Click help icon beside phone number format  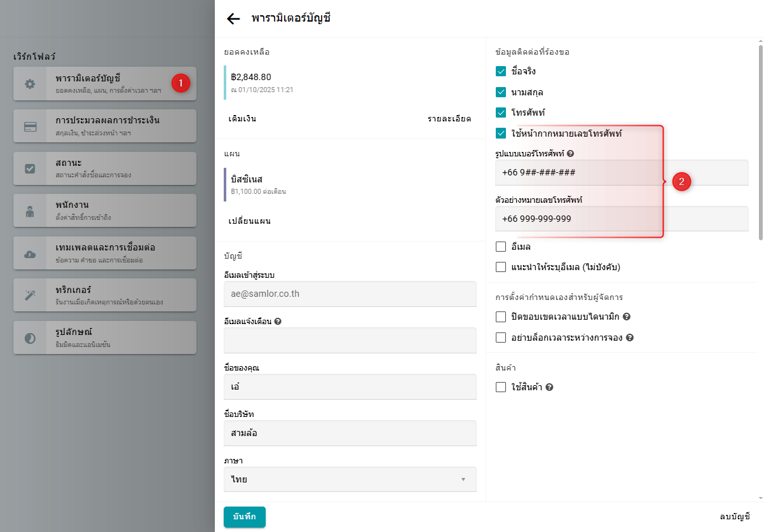tap(570, 154)
